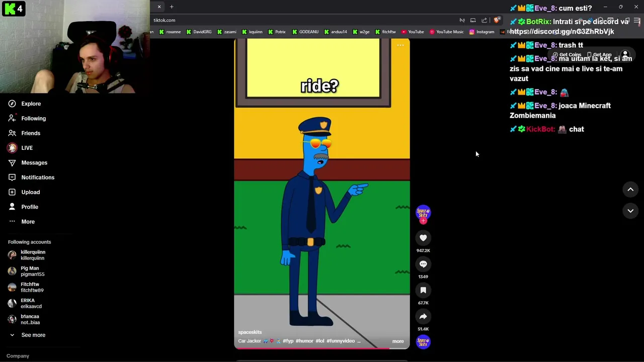Viewport: 644px width, 362px height.
Task: Go to next video with down chevron
Action: pos(630,211)
